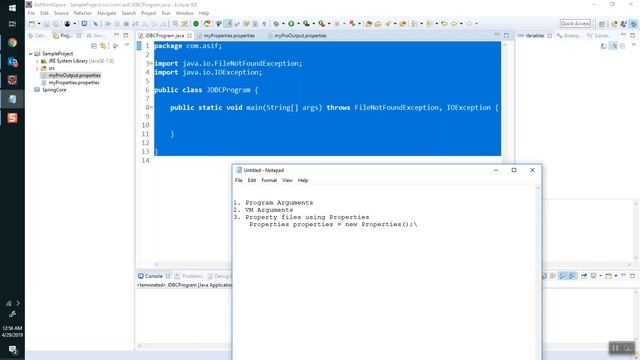Maximize the editor area

(x=507, y=36)
